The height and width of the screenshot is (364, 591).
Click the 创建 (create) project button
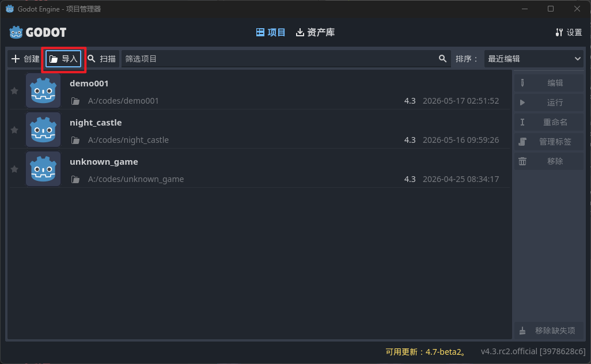25,59
